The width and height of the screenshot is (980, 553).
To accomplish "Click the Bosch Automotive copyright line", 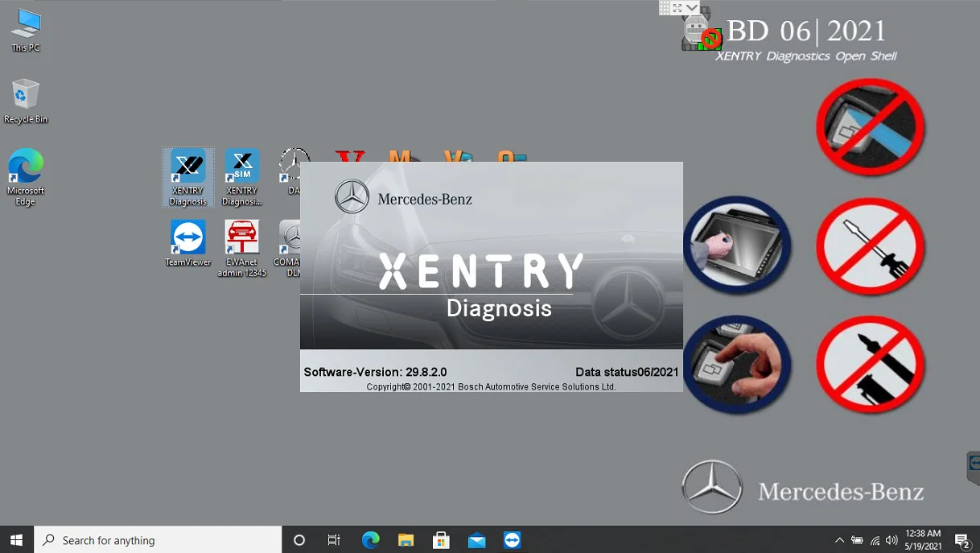I will click(x=491, y=387).
